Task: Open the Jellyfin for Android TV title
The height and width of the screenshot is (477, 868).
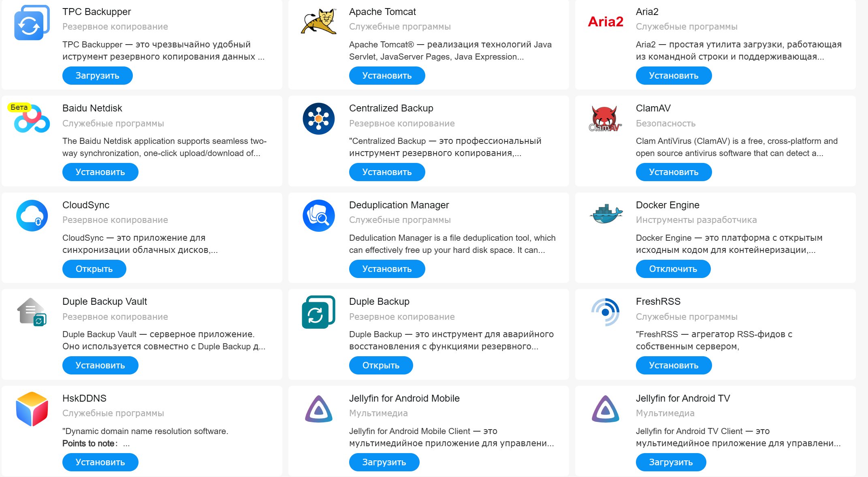Action: point(682,398)
